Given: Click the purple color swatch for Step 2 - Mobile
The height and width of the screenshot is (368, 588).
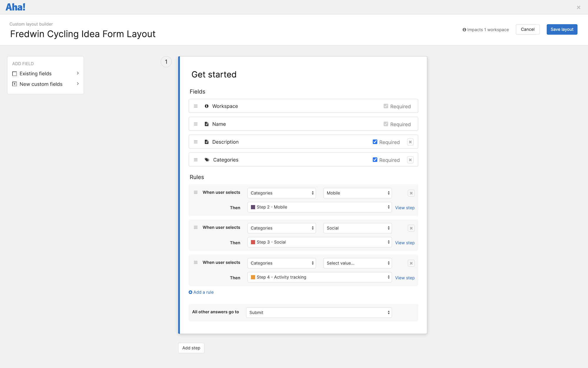Looking at the screenshot, I should pyautogui.click(x=253, y=207).
